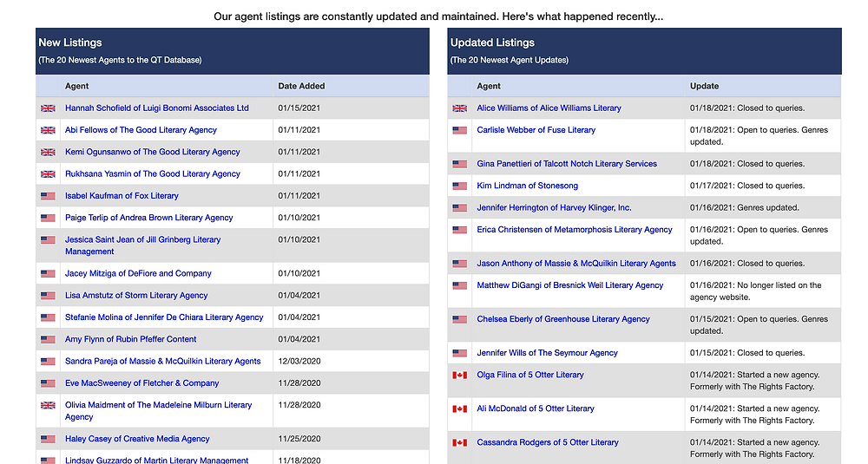Click US flag beside Isabel Kaufman
Image resolution: width=868 pixels, height=464 pixels.
pyautogui.click(x=48, y=196)
